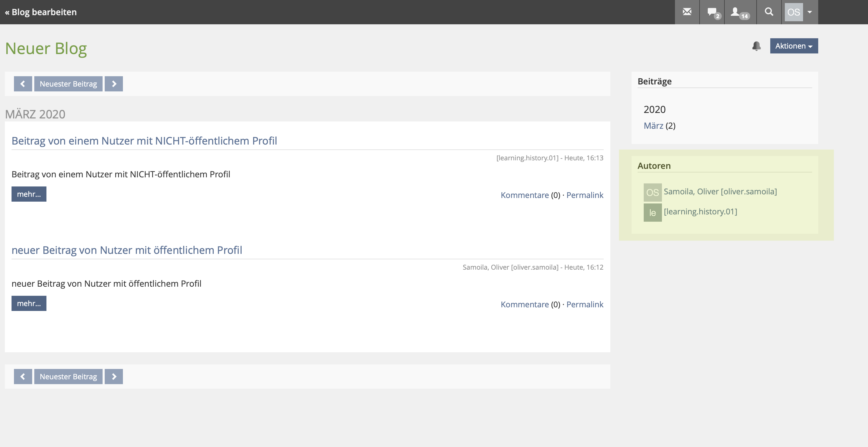Open the mail envelope icon
The image size is (868, 447).
(687, 12)
